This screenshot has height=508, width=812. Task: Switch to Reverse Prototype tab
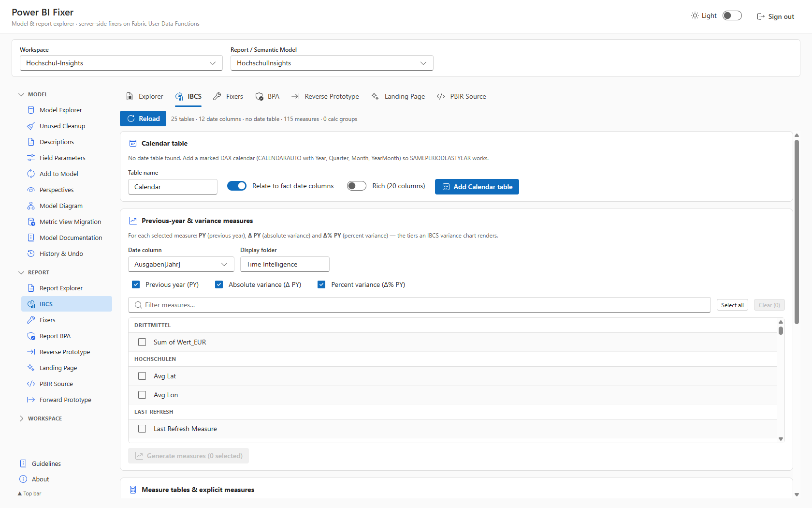[x=325, y=96]
